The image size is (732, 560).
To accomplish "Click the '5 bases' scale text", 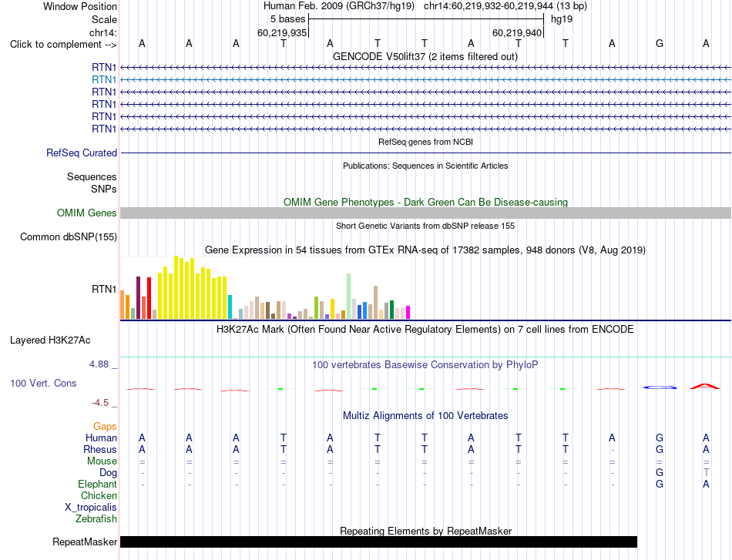I will coord(287,19).
